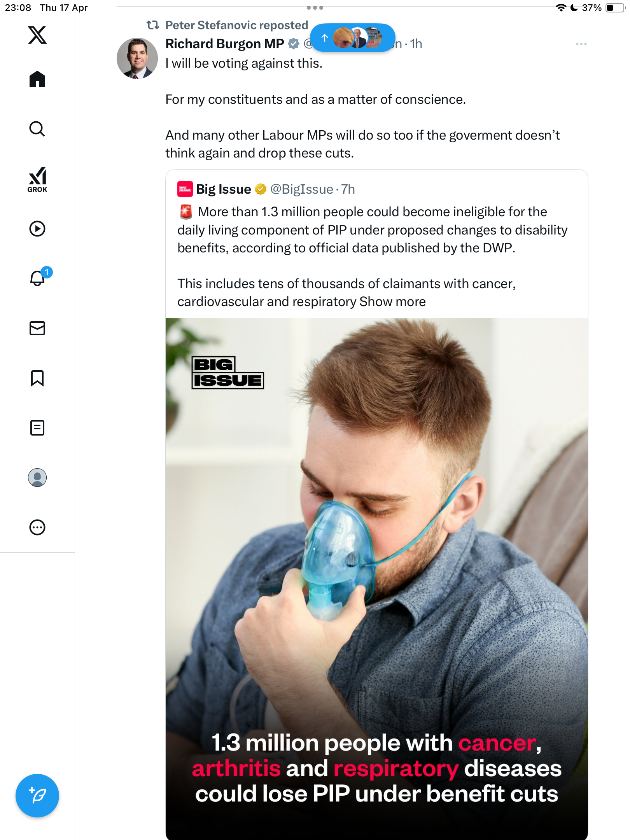View Notifications bell with 1 badge
The width and height of the screenshot is (630, 840).
click(39, 278)
